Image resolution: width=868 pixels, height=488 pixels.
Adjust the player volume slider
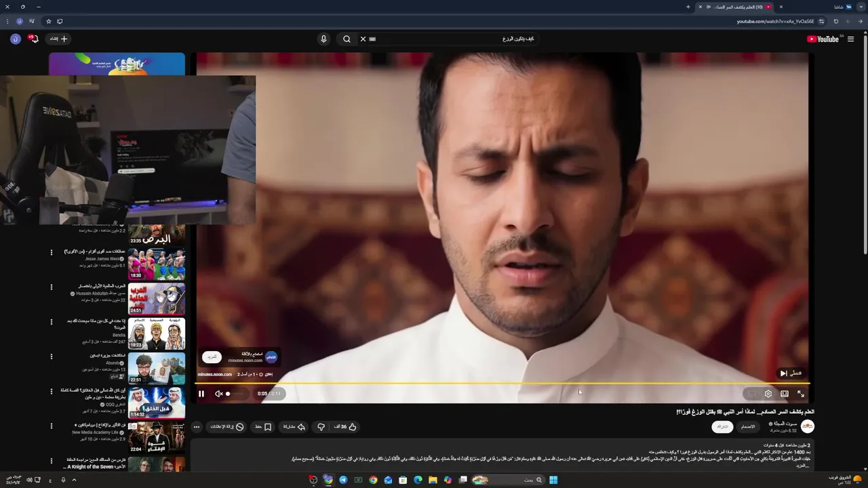pos(237,394)
